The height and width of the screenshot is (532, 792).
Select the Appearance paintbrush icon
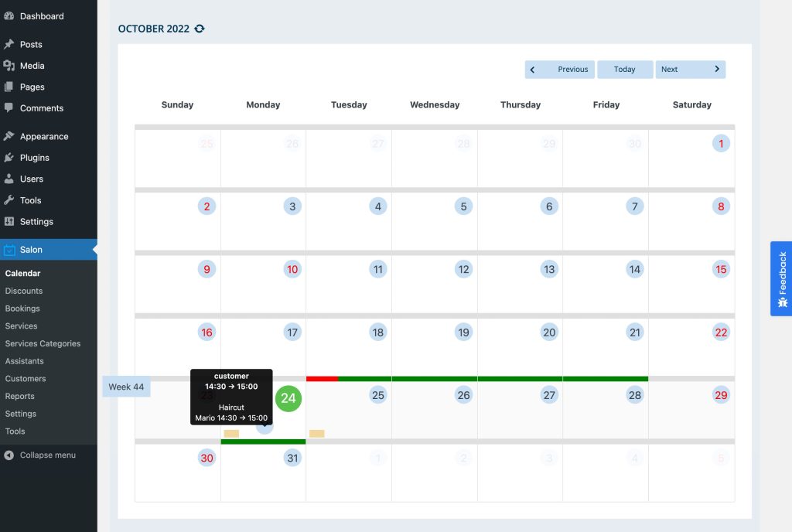pos(9,136)
